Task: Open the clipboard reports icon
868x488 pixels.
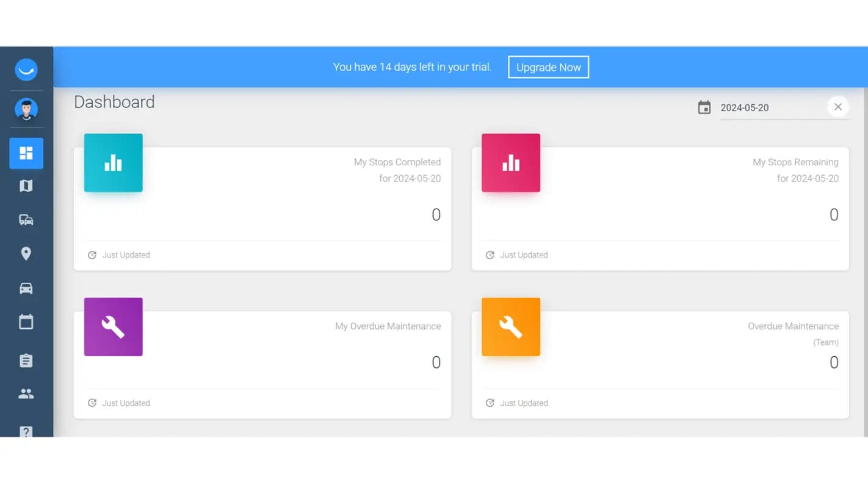Action: pyautogui.click(x=26, y=361)
